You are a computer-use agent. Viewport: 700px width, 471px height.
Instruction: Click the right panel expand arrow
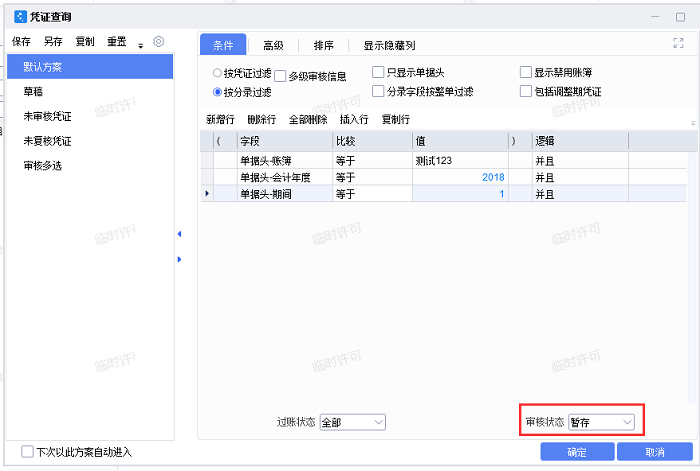[x=179, y=259]
